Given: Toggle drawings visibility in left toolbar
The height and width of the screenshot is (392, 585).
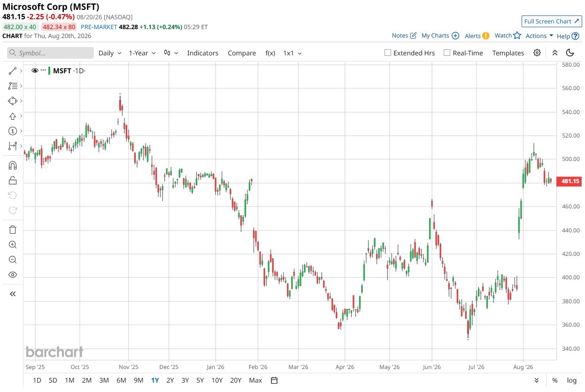Looking at the screenshot, I should [13, 275].
